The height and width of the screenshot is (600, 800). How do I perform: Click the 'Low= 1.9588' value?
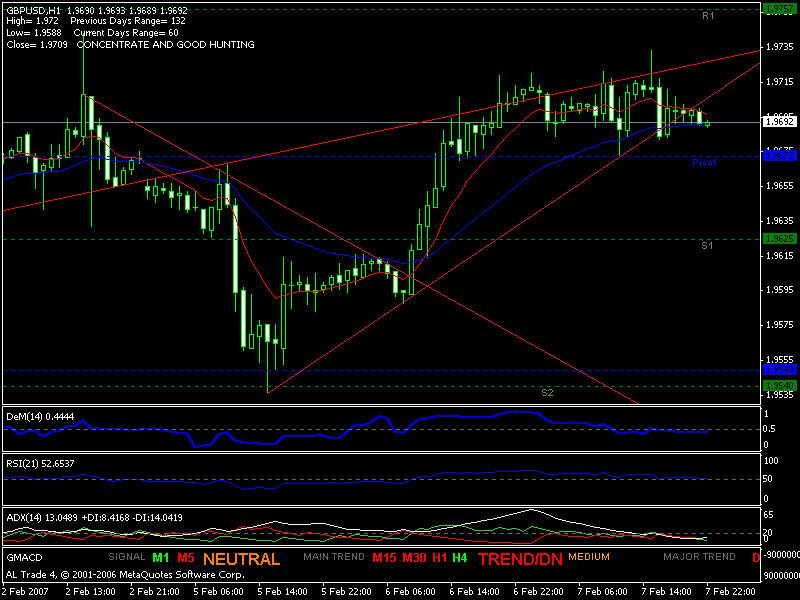(34, 33)
